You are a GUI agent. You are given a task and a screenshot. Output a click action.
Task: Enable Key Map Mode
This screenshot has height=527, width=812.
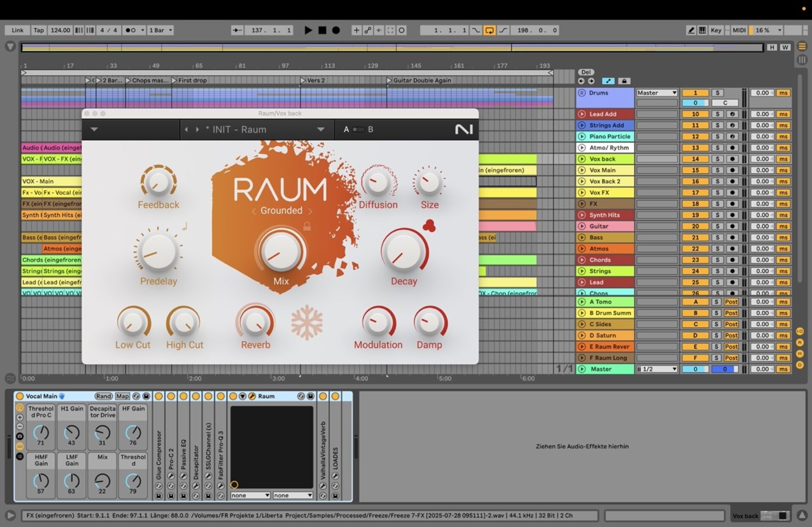point(716,30)
